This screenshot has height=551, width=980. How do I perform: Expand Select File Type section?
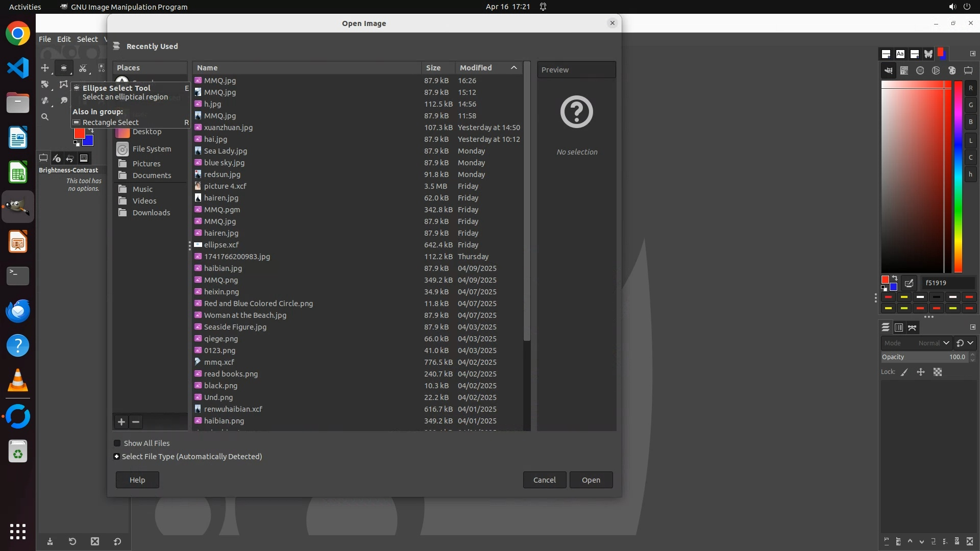tap(117, 457)
